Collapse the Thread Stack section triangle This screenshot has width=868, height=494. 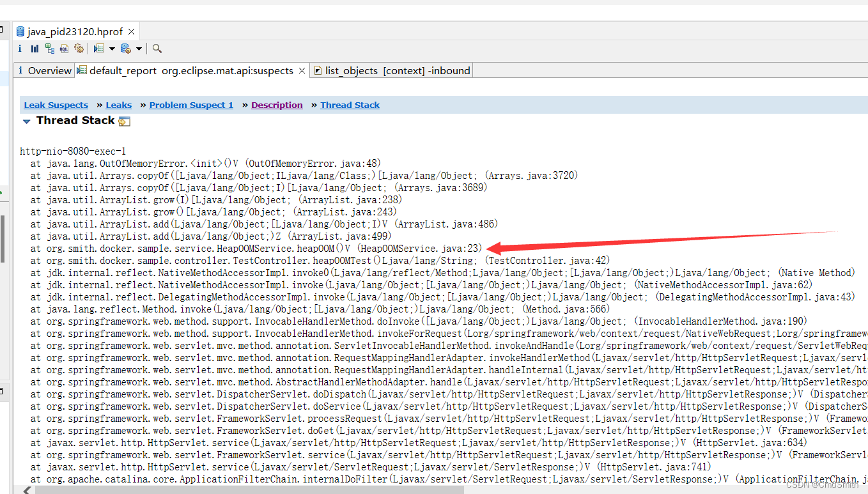[26, 121]
